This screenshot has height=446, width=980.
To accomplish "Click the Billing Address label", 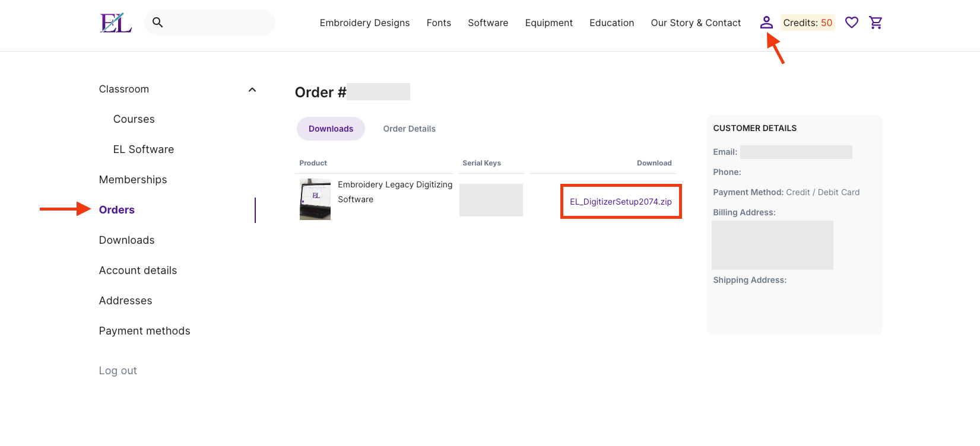I will pyautogui.click(x=744, y=212).
